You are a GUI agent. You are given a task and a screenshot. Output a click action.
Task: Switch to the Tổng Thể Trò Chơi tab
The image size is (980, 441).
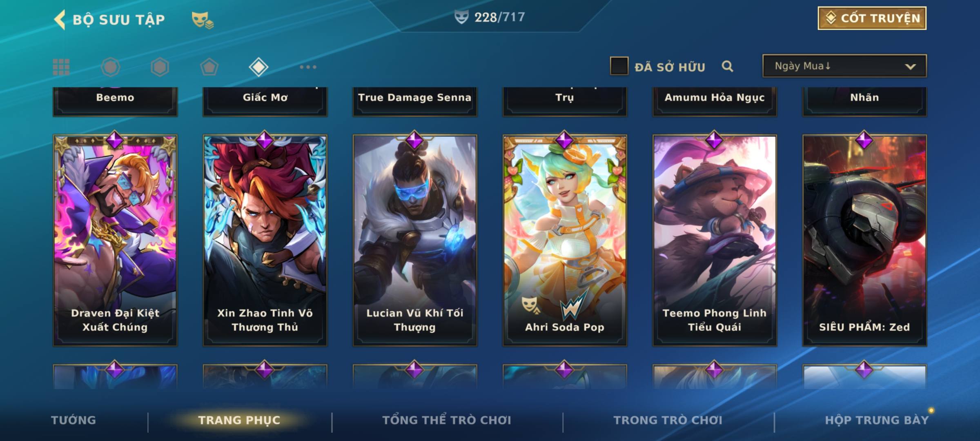tap(447, 420)
